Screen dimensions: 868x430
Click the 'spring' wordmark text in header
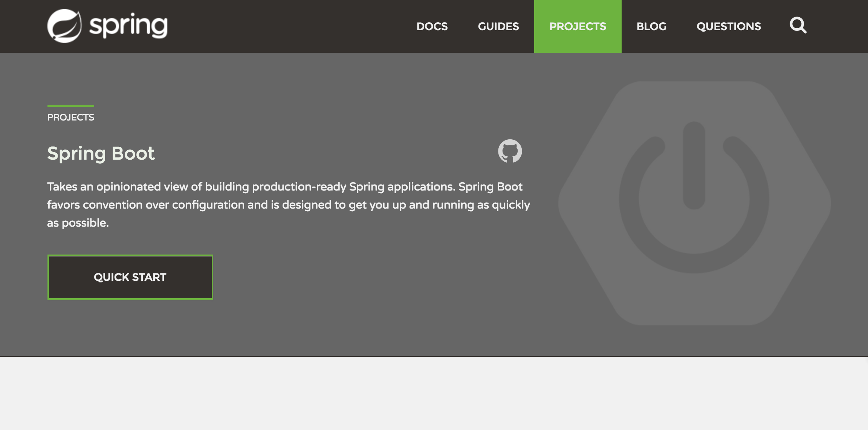click(128, 26)
